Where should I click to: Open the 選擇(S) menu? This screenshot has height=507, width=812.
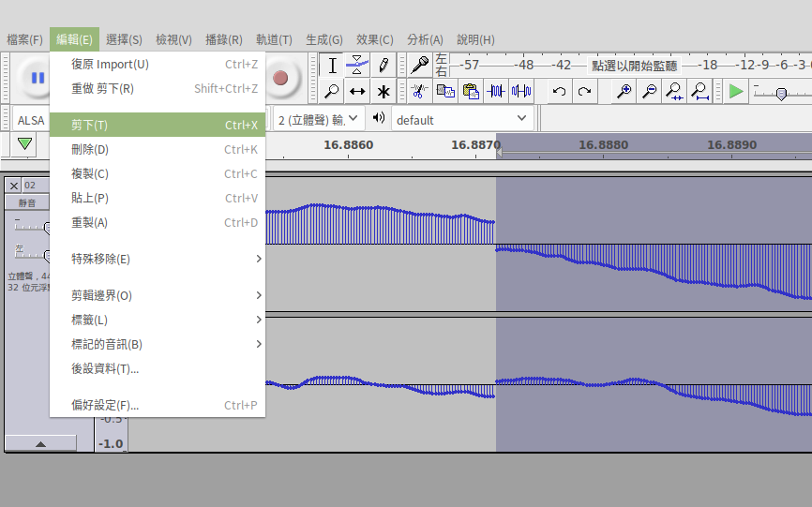124,39
